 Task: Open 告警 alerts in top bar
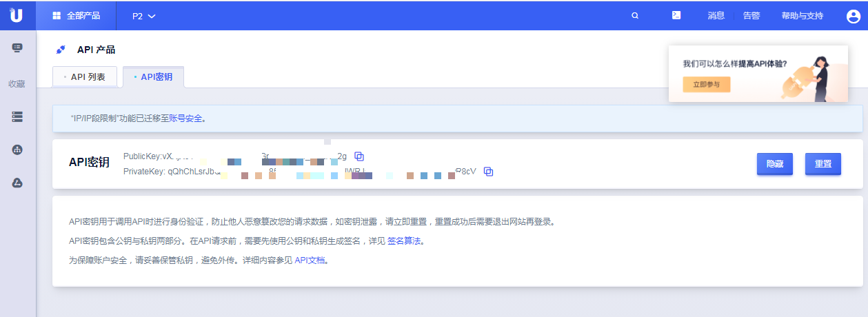pyautogui.click(x=751, y=16)
